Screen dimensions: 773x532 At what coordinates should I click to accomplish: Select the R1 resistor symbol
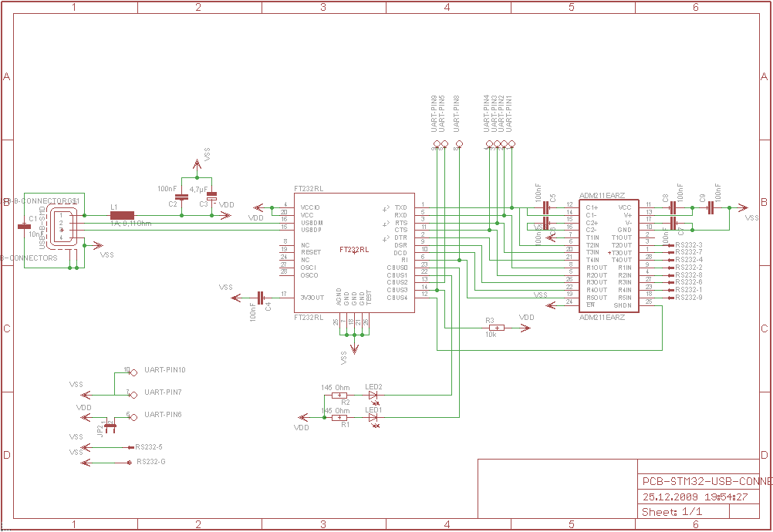339,417
